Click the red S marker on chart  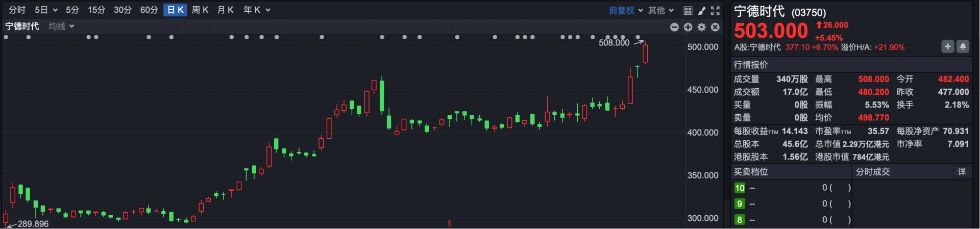pyautogui.click(x=449, y=223)
